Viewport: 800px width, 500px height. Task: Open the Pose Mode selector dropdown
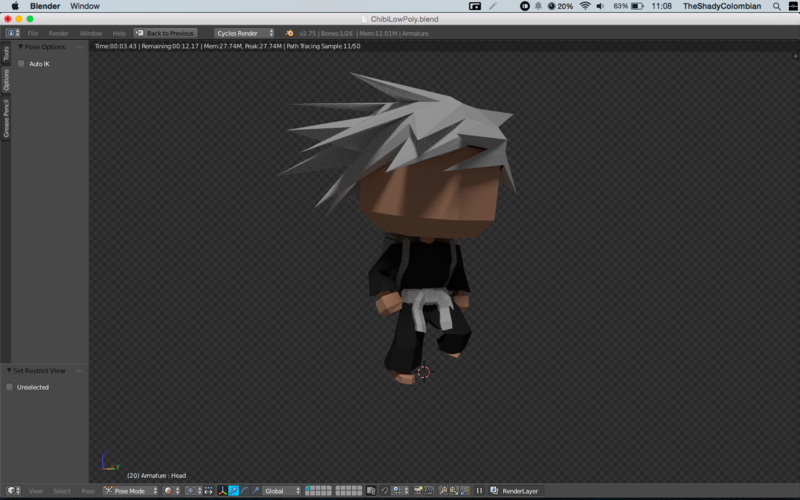130,491
